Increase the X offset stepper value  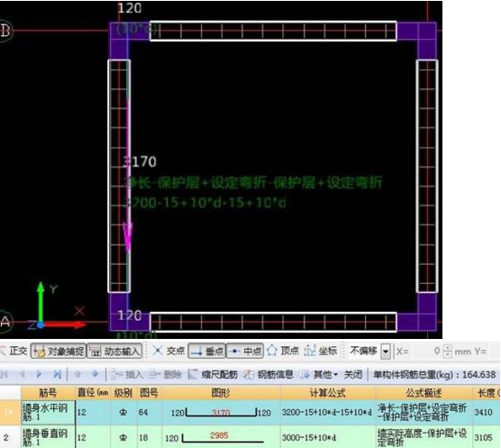click(448, 348)
